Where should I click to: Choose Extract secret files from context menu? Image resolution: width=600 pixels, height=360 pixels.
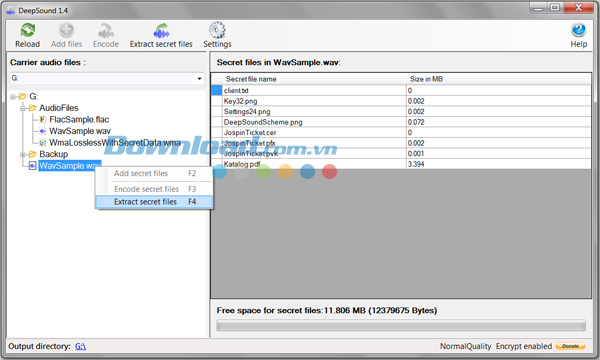(154, 202)
